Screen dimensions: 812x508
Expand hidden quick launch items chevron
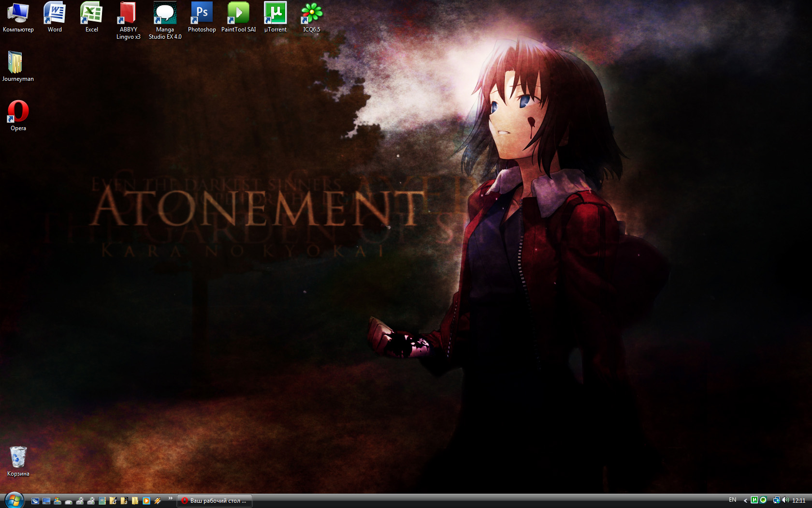coord(170,498)
